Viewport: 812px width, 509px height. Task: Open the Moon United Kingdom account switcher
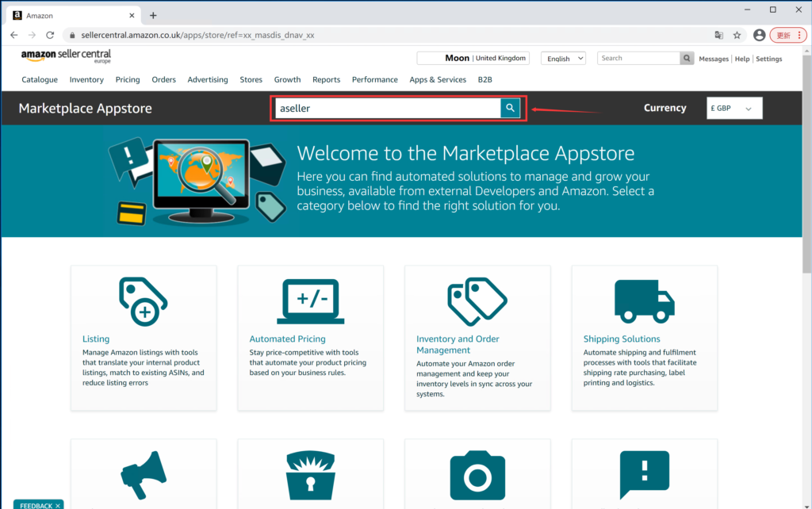[x=473, y=58]
